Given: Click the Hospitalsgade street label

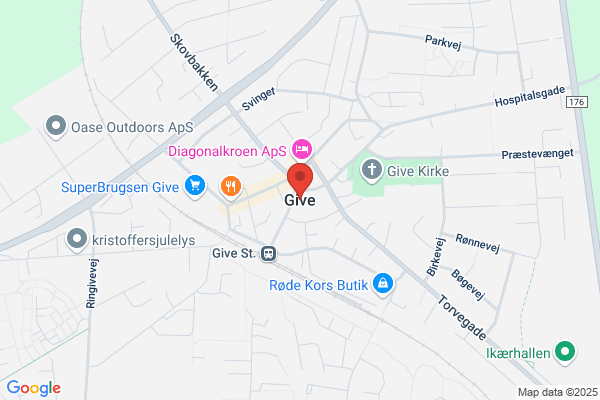Looking at the screenshot, I should click(530, 96).
